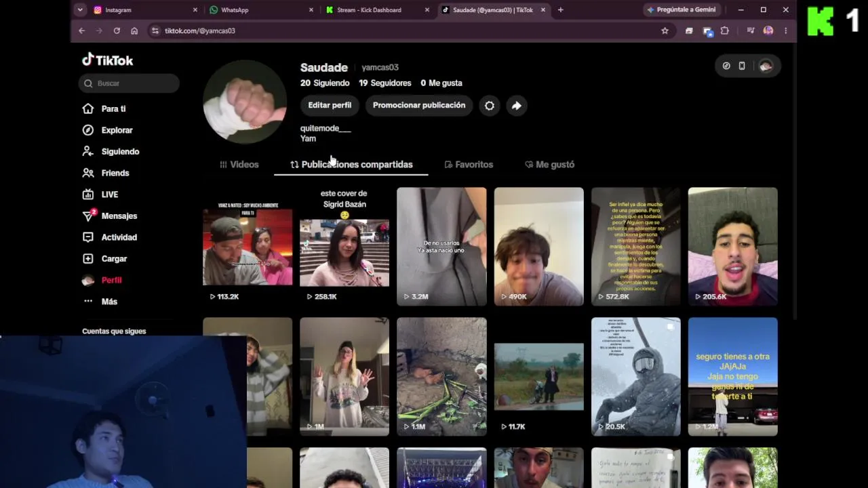
Task: Open the video with 572.8K views
Action: tap(635, 247)
